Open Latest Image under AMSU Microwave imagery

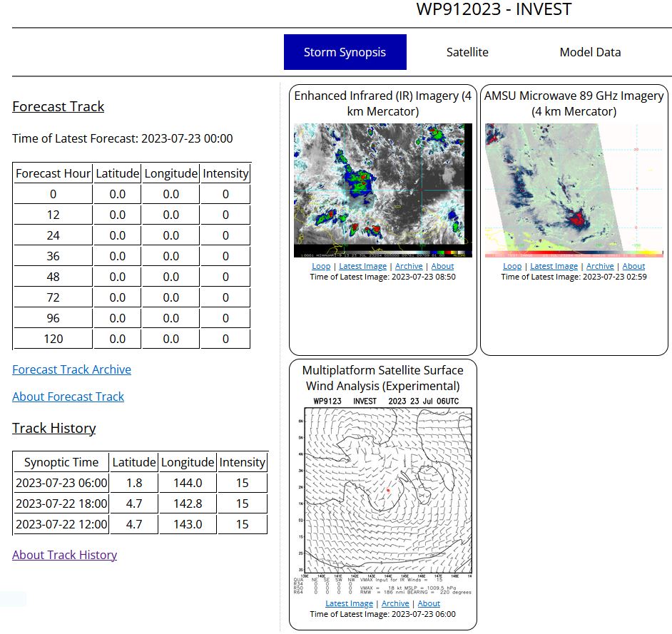(554, 266)
